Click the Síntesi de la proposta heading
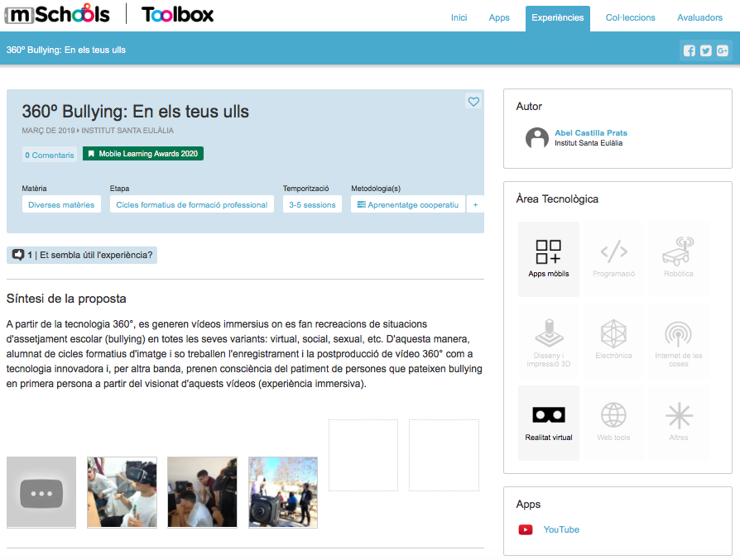The width and height of the screenshot is (740, 560). pos(66,299)
